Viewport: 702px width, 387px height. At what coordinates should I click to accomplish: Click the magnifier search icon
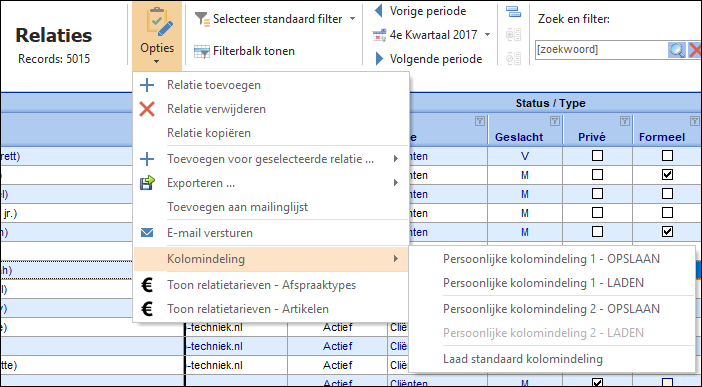[677, 50]
